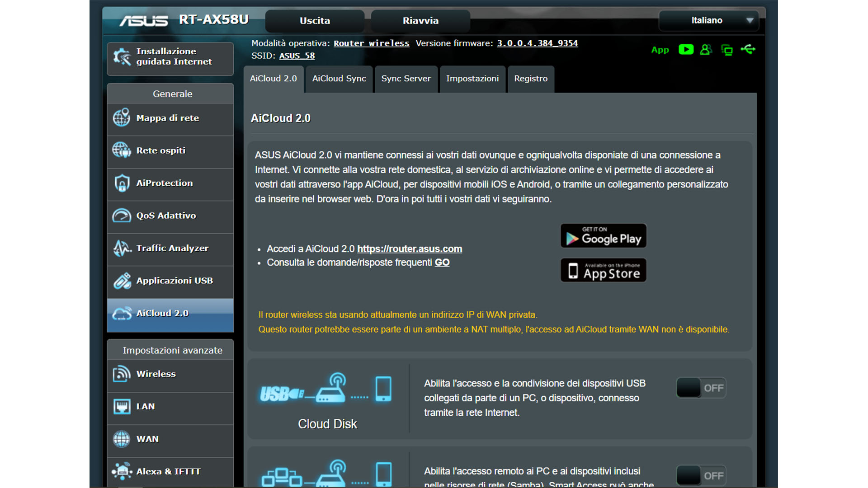Click the AiCloud 2.0 cloud icon in the sidebar
The height and width of the screenshot is (488, 868).
pyautogui.click(x=122, y=314)
